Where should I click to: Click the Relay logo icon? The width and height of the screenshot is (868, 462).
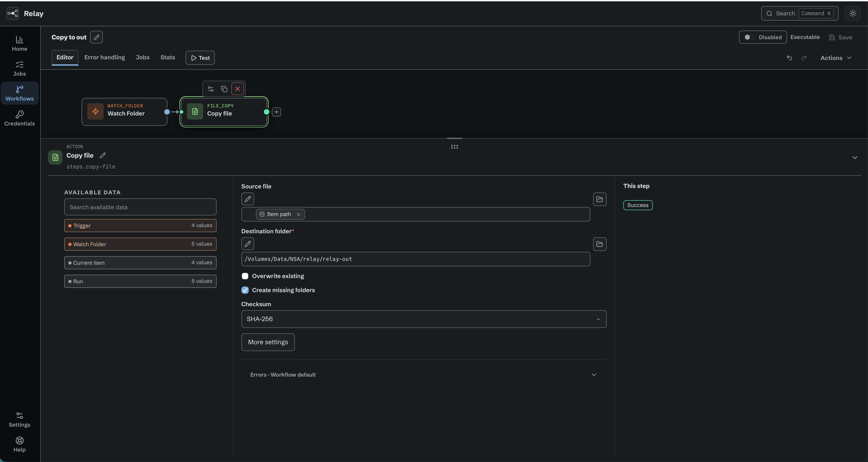13,14
